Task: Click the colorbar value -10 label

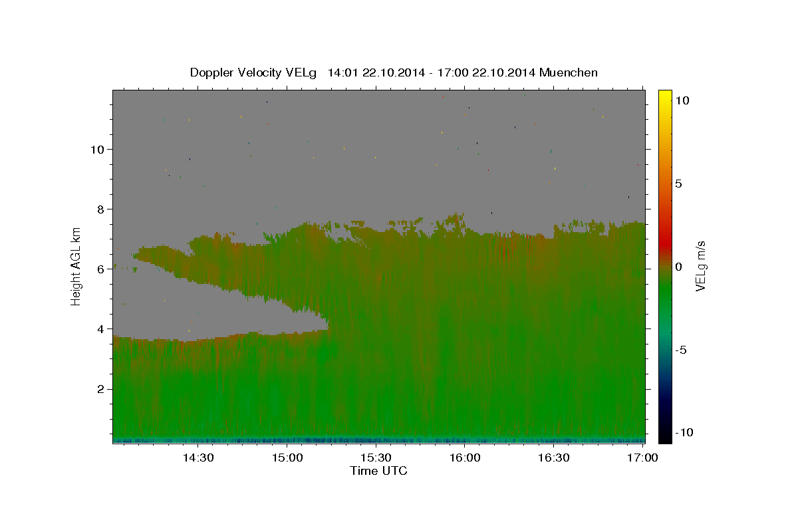Action: pyautogui.click(x=684, y=432)
